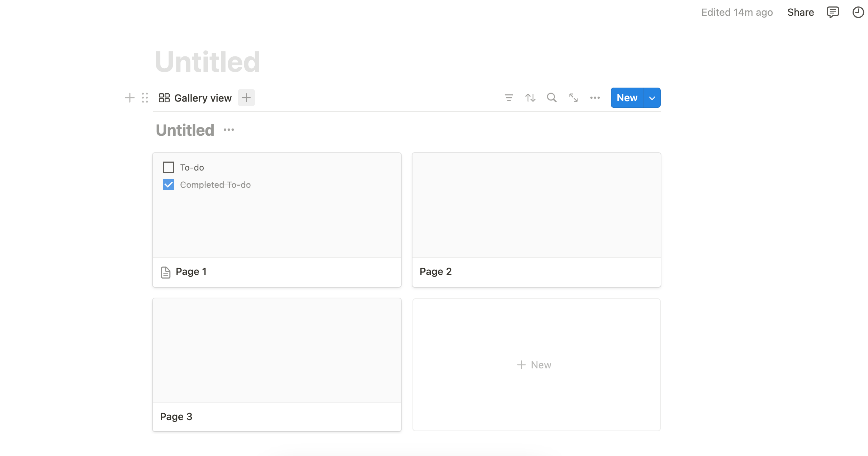Click the blue New button
This screenshot has width=868, height=456.
click(x=627, y=98)
